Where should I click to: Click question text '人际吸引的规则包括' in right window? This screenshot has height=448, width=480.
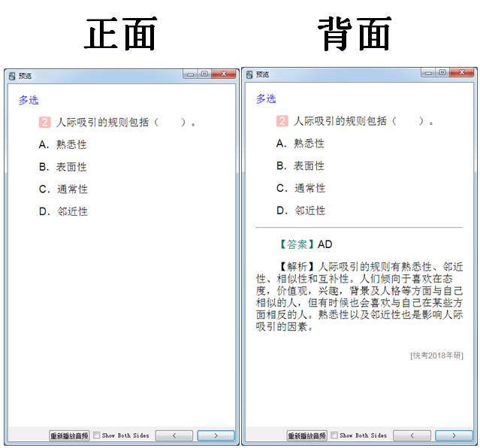(x=340, y=121)
